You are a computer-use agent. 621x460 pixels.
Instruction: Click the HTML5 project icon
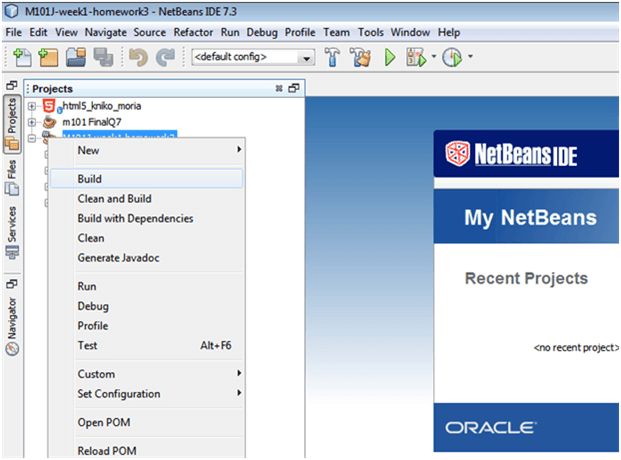(50, 106)
